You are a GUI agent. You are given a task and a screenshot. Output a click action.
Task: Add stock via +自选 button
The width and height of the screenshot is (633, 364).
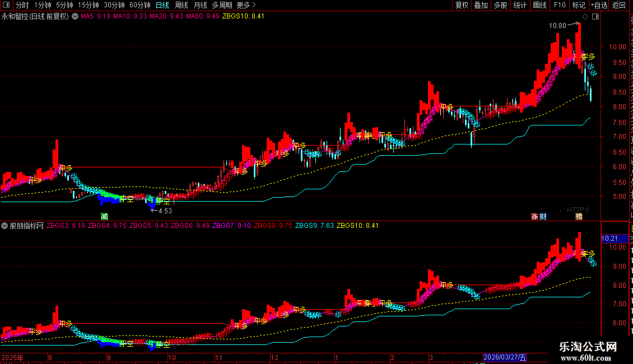click(x=599, y=5)
